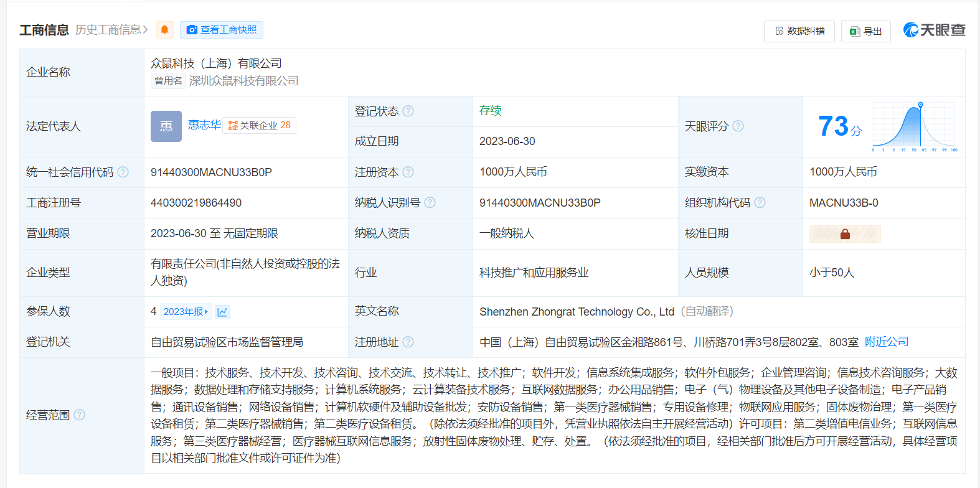
Task: Click the (自动翻译) label
Action: pos(707,311)
